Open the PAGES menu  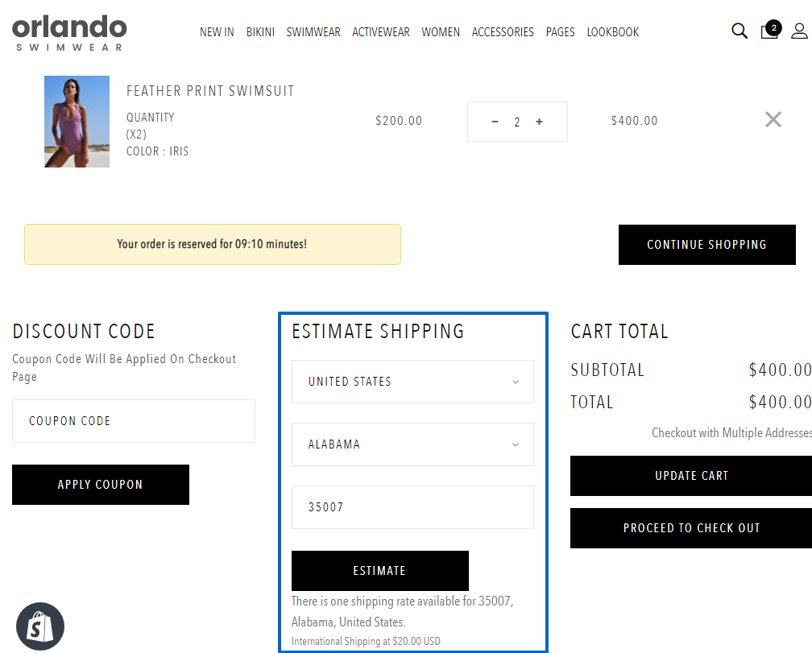coord(560,32)
